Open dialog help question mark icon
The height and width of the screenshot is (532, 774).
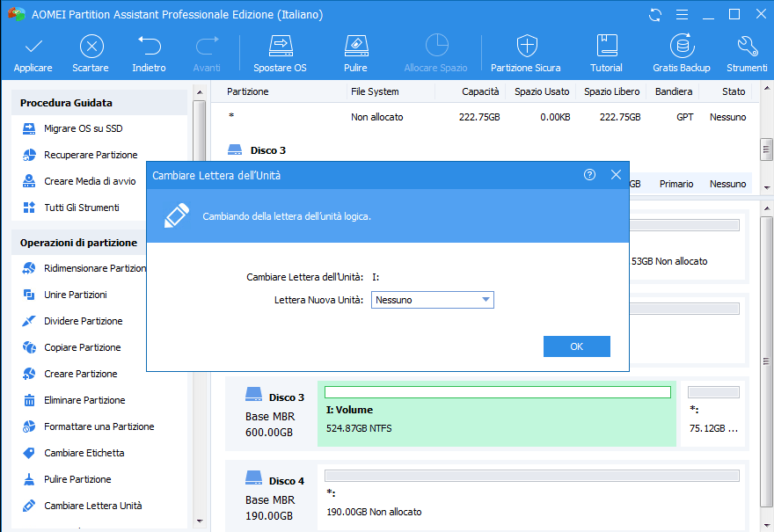tap(589, 175)
